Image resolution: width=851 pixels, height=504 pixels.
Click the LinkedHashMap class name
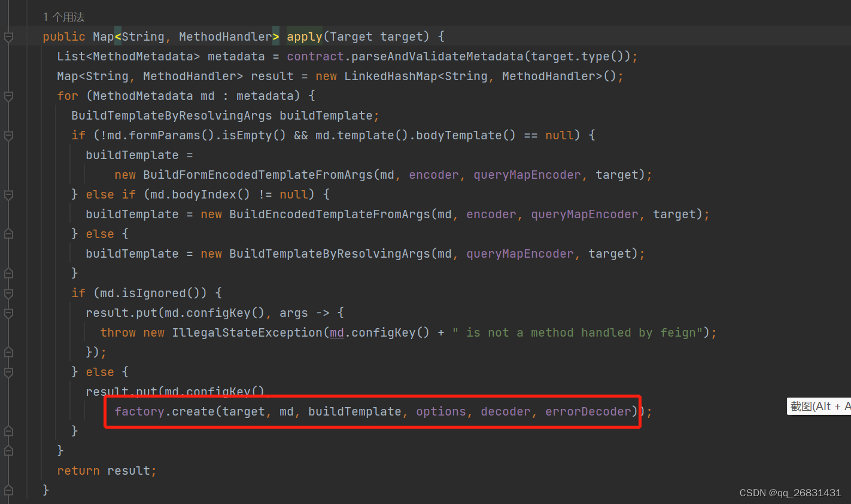pyautogui.click(x=386, y=77)
